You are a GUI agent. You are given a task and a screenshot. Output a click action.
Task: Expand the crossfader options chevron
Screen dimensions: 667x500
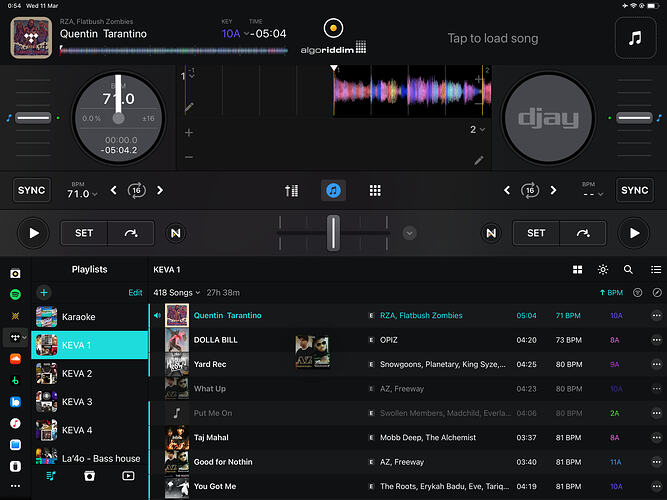[x=409, y=233]
